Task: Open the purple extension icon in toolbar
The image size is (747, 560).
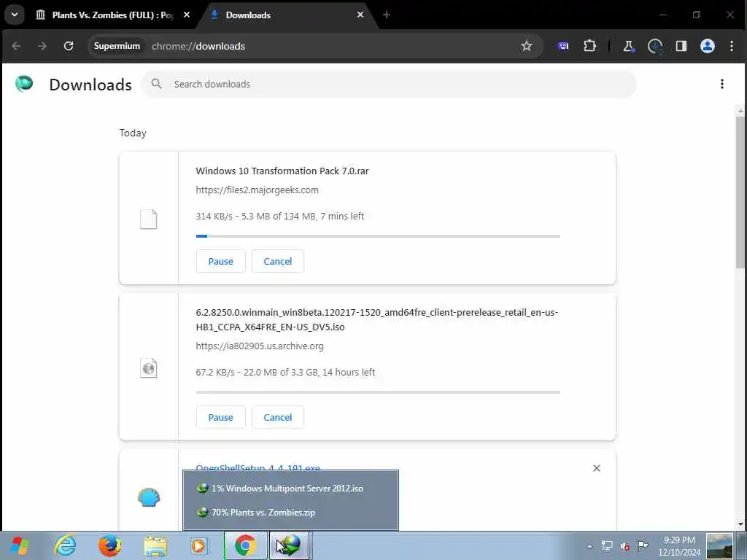Action: (563, 46)
